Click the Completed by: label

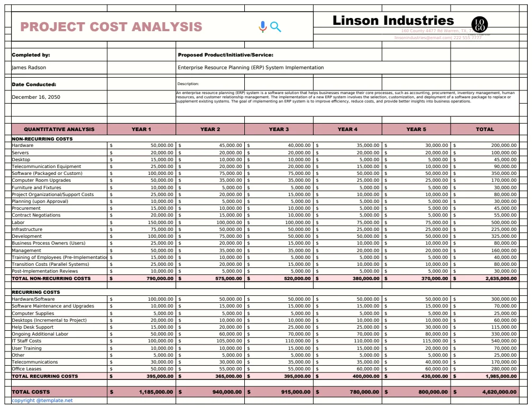31,55
